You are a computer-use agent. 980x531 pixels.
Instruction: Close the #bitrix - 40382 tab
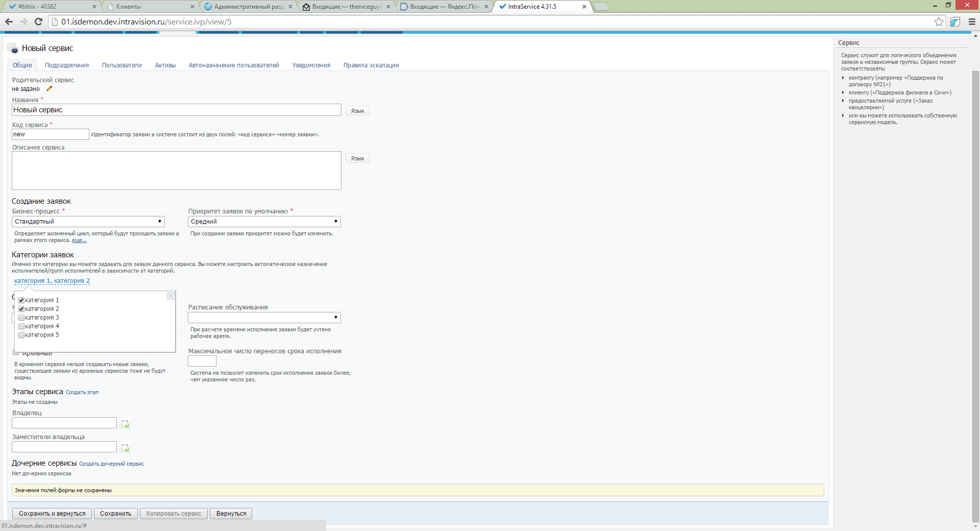click(x=94, y=7)
